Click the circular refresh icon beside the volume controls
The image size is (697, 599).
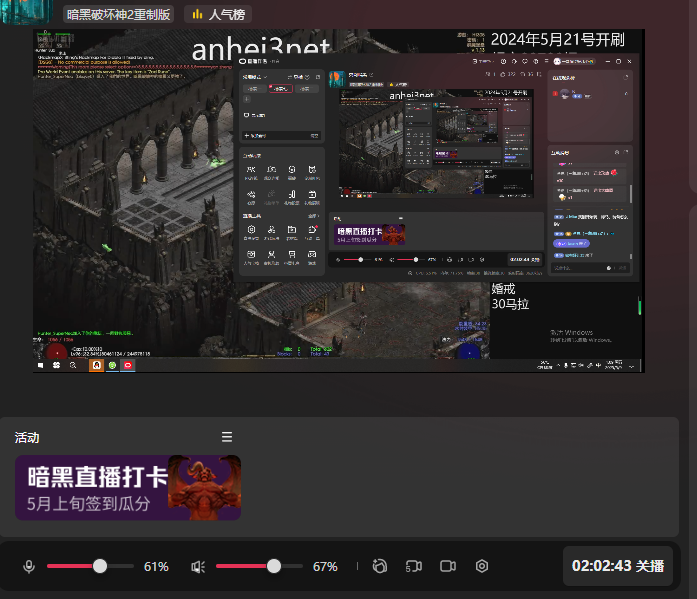[380, 566]
